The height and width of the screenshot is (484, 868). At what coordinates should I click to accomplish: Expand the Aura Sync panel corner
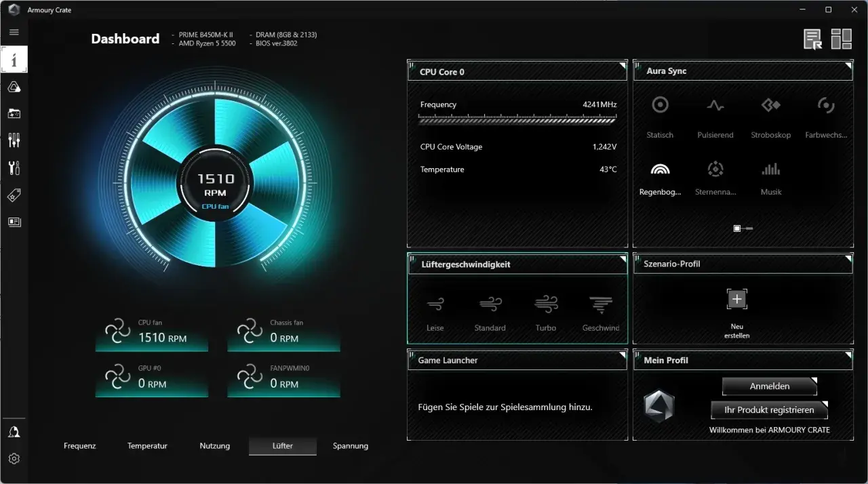(x=848, y=66)
